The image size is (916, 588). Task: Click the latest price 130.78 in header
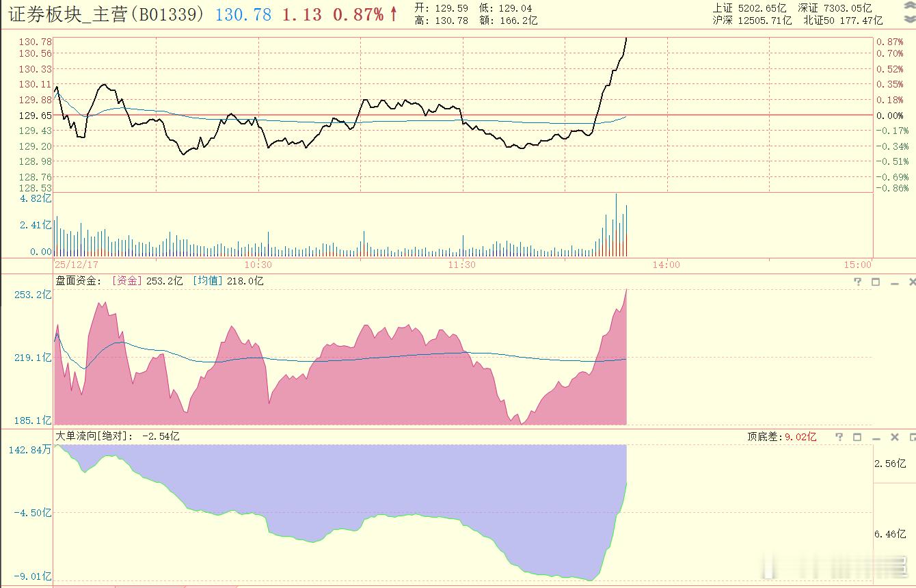pyautogui.click(x=243, y=14)
